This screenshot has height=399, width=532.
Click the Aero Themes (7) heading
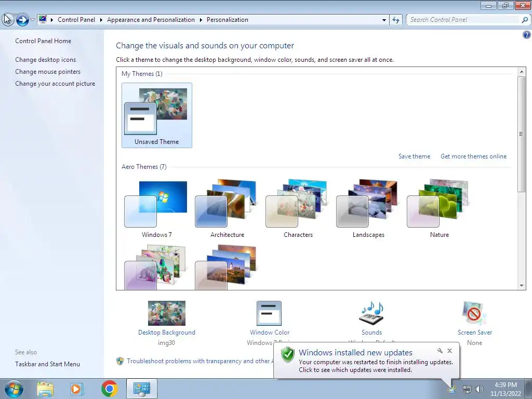click(144, 167)
